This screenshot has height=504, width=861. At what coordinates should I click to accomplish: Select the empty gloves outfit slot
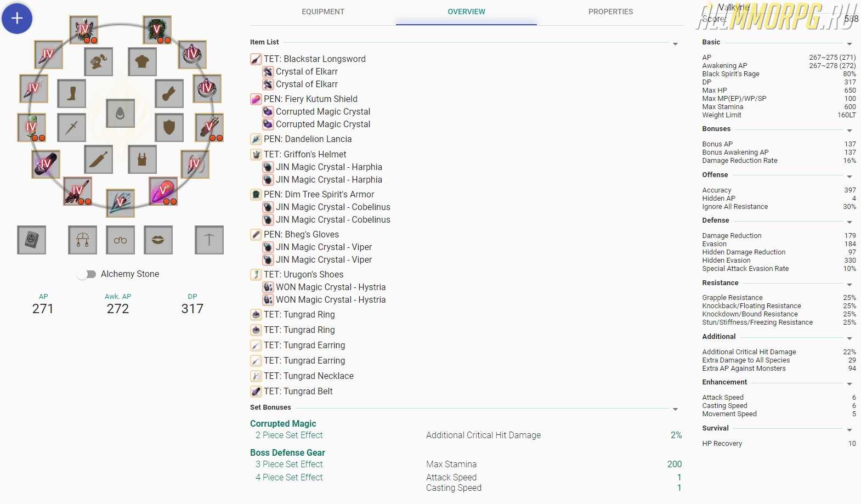(x=169, y=94)
